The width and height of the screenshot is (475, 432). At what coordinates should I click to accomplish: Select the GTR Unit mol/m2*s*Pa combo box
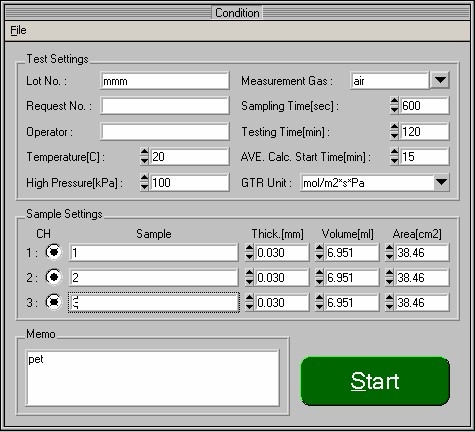coord(375,182)
